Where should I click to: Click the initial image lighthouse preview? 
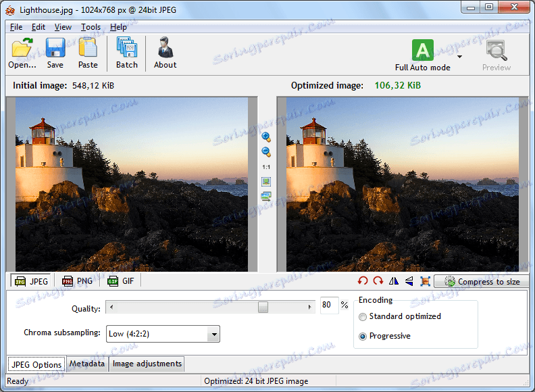pyautogui.click(x=132, y=185)
